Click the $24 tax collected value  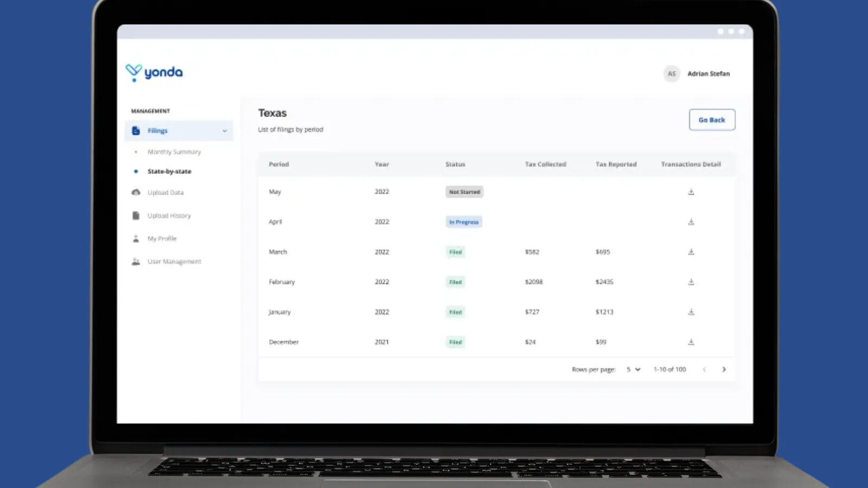[x=531, y=342]
